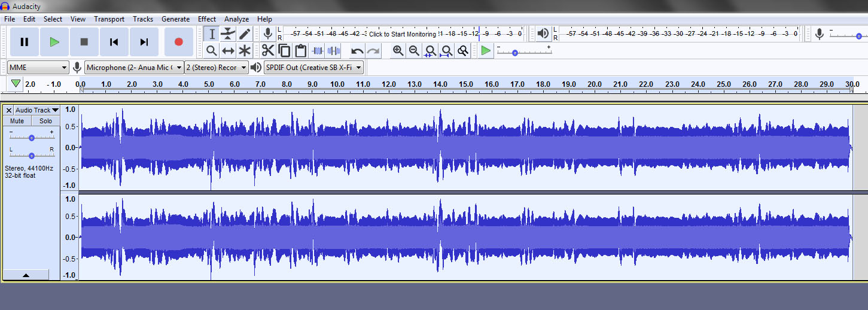The height and width of the screenshot is (310, 868).
Task: Select the Zoom (magnifier) tool
Action: pyautogui.click(x=211, y=50)
